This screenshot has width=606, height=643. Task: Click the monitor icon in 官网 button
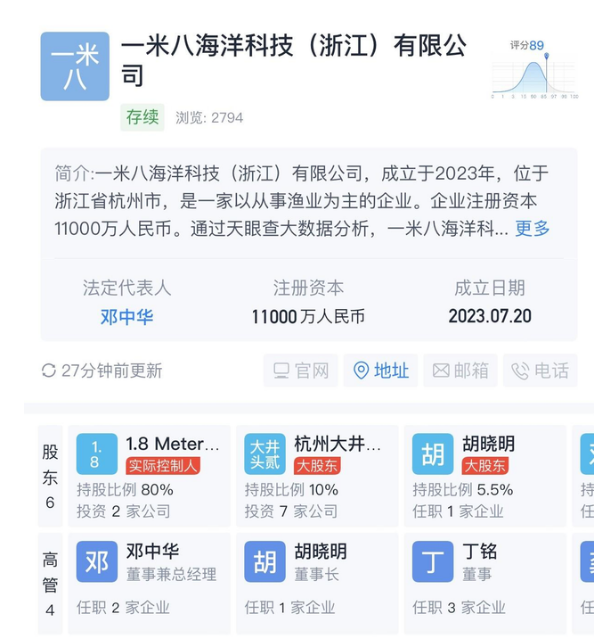click(x=281, y=371)
